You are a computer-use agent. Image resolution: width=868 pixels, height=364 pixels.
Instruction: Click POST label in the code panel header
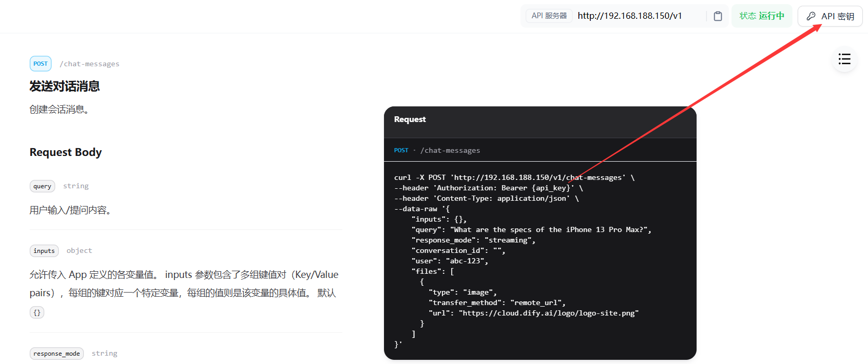[x=401, y=150]
